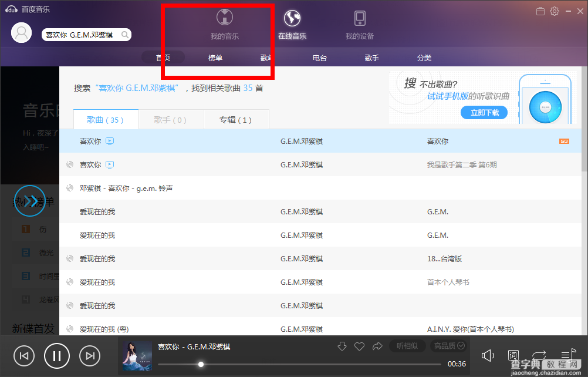Skip to the previous track
The image size is (588, 377).
coord(24,356)
